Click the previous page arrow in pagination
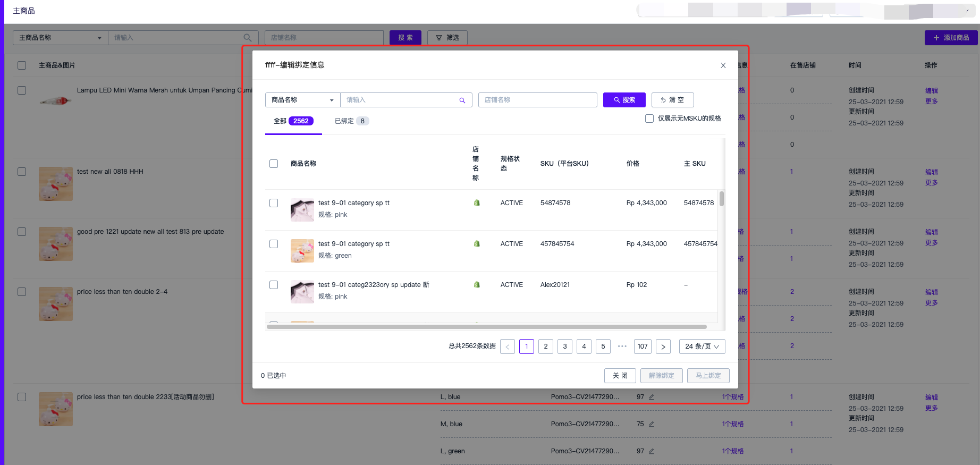This screenshot has height=465, width=980. tap(508, 346)
